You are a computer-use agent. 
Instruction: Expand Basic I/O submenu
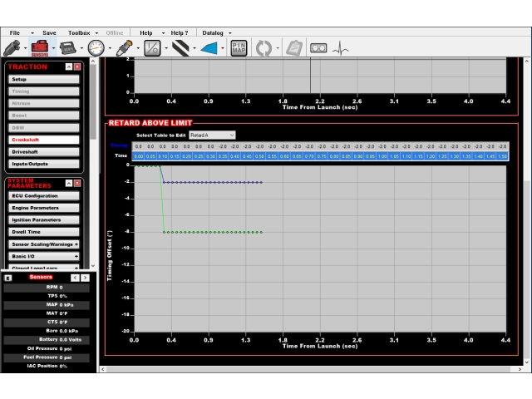(x=44, y=256)
